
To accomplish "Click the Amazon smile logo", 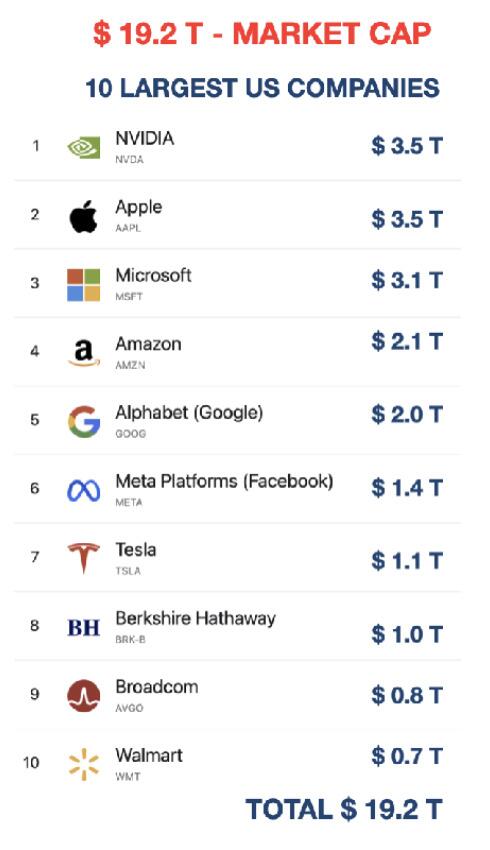I will pyautogui.click(x=83, y=353).
